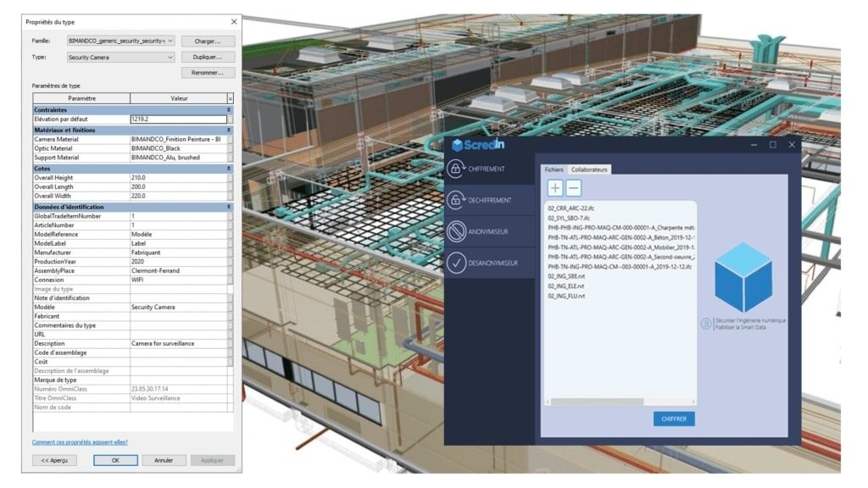Image resolution: width=868 pixels, height=488 pixels.
Task: Toggle the checkbox beside Camera Material value
Action: click(230, 138)
